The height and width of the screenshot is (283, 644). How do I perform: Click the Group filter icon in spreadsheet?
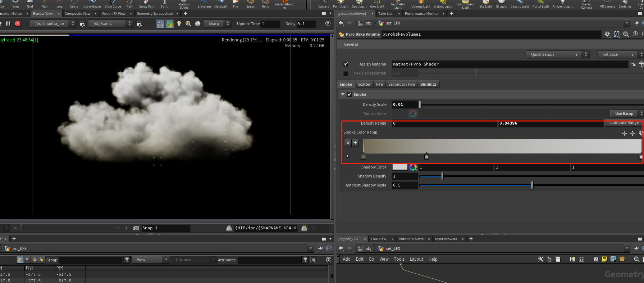tap(127, 260)
